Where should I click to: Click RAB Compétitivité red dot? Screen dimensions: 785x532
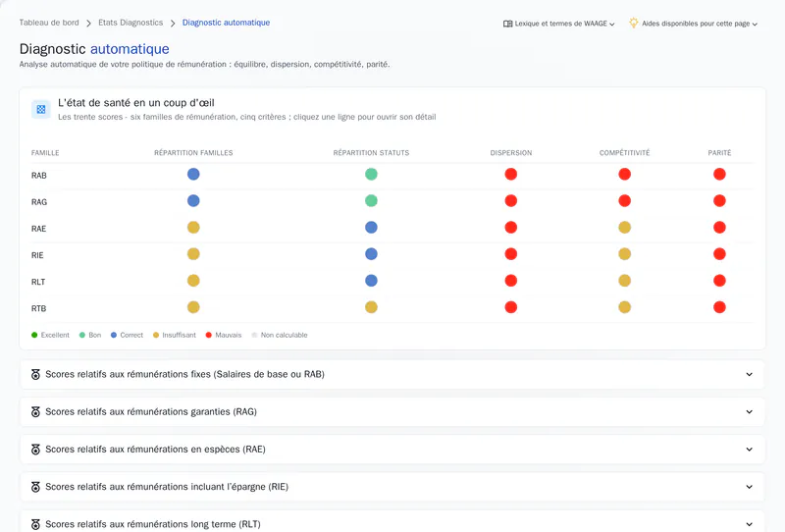coord(624,175)
